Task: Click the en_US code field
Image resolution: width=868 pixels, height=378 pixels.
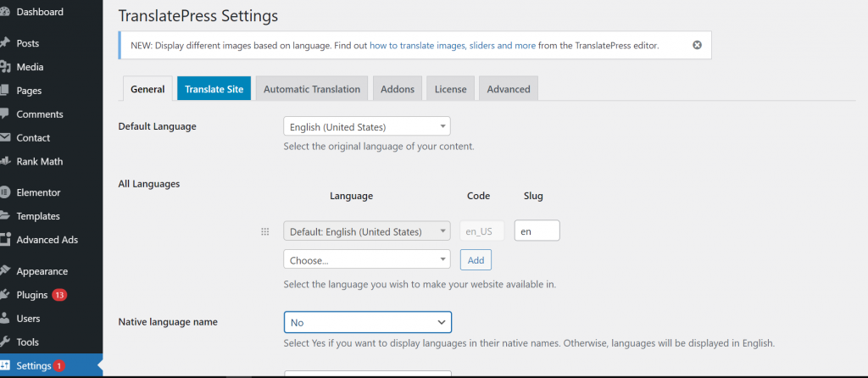Action: point(482,231)
